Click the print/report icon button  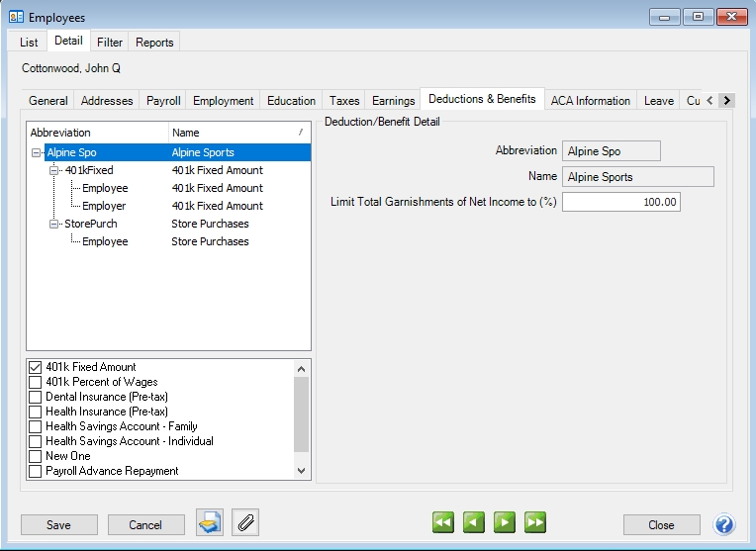tap(210, 523)
